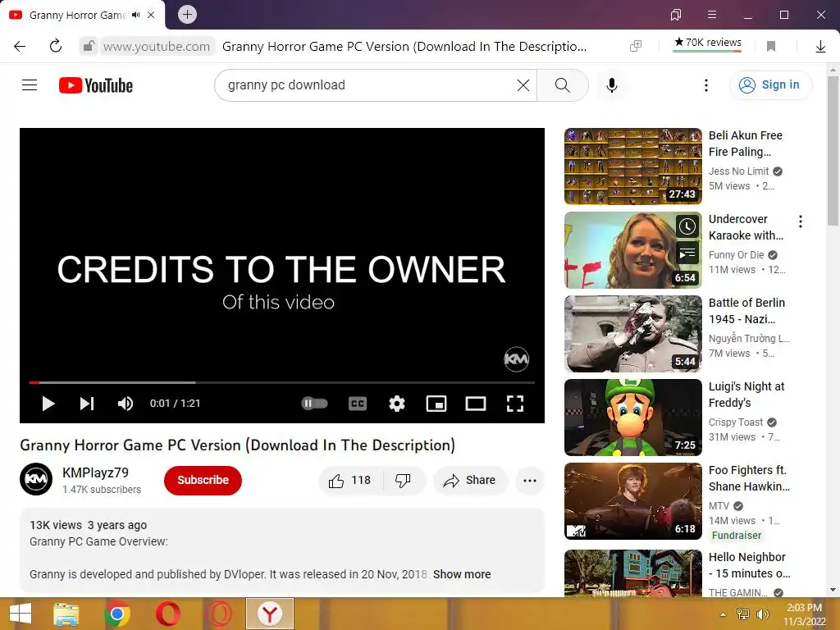Open Undercover Karaoke options menu

click(801, 221)
